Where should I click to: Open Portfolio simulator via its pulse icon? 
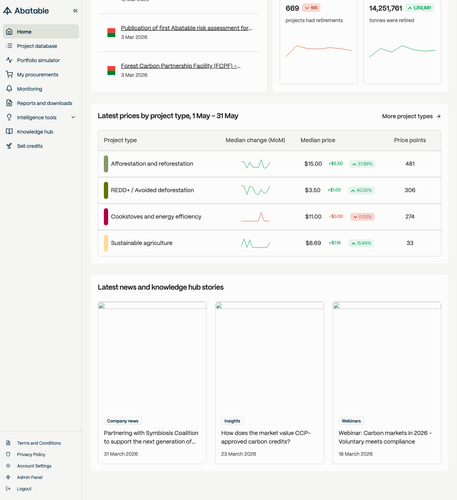pos(9,60)
